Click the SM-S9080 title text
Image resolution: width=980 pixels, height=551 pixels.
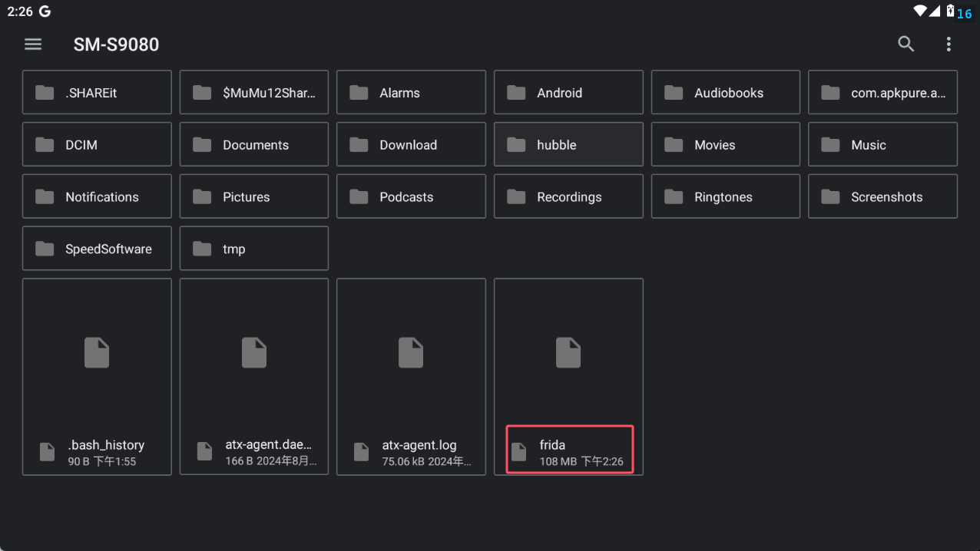(x=116, y=45)
